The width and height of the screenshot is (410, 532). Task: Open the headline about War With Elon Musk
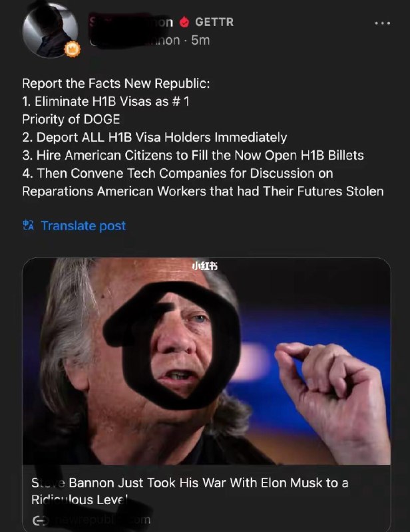pyautogui.click(x=190, y=491)
